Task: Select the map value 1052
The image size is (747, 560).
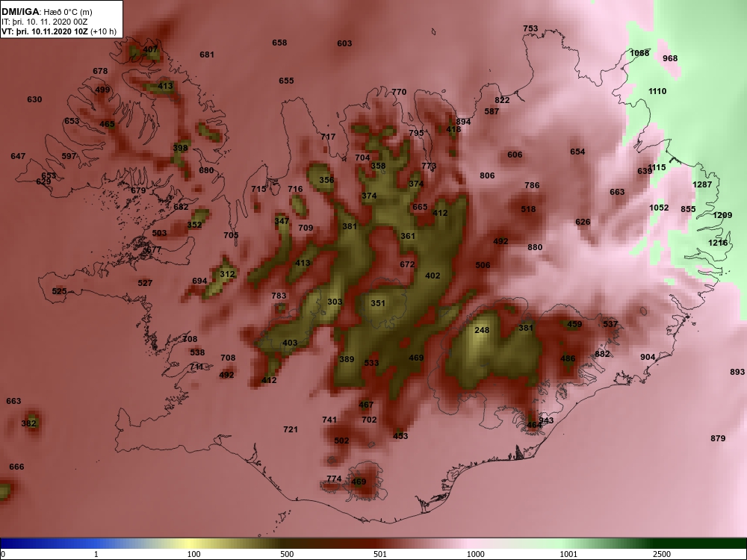Action: tap(659, 208)
